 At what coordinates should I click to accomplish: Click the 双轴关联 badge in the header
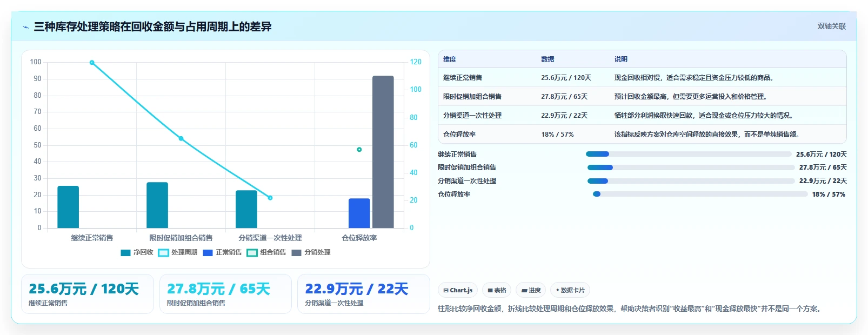click(831, 26)
